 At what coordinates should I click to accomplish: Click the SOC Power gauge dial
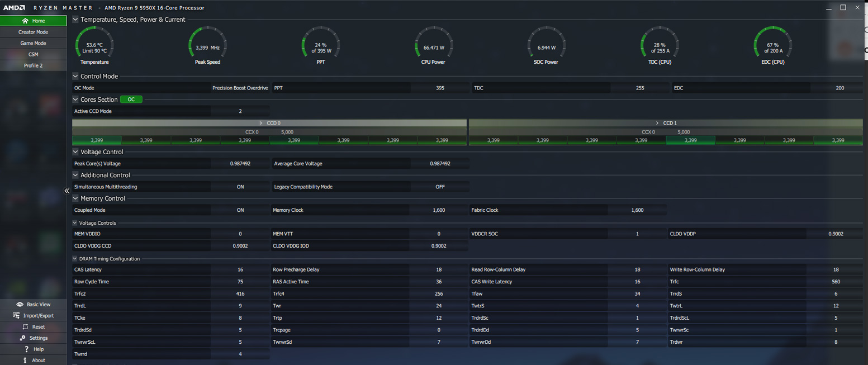click(x=547, y=42)
